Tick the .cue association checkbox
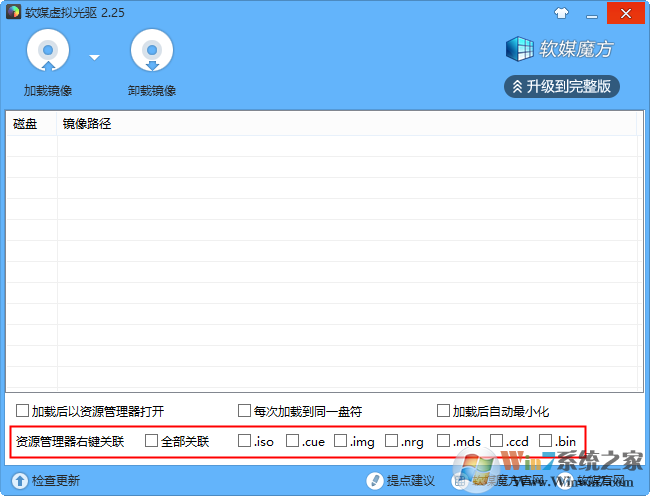The width and height of the screenshot is (650, 496). (292, 440)
